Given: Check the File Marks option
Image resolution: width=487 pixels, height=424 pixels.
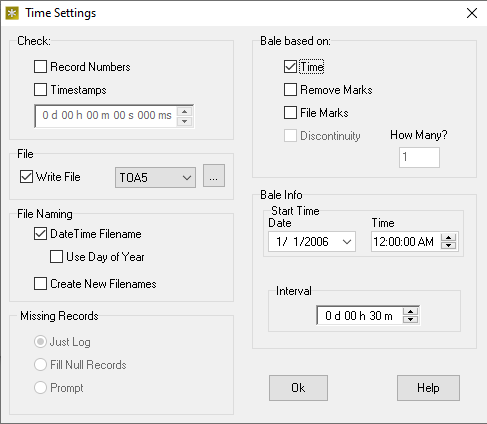Looking at the screenshot, I should point(290,113).
